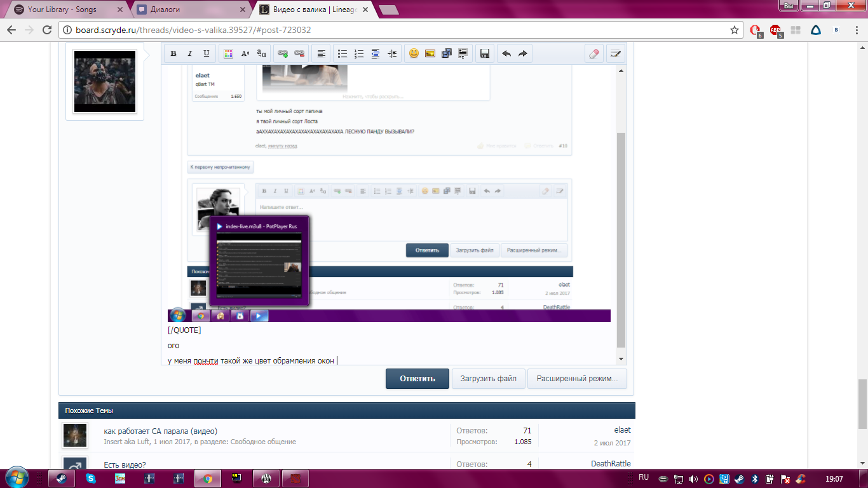This screenshot has width=868, height=488.
Task: Undo the last edit in editor
Action: click(506, 54)
